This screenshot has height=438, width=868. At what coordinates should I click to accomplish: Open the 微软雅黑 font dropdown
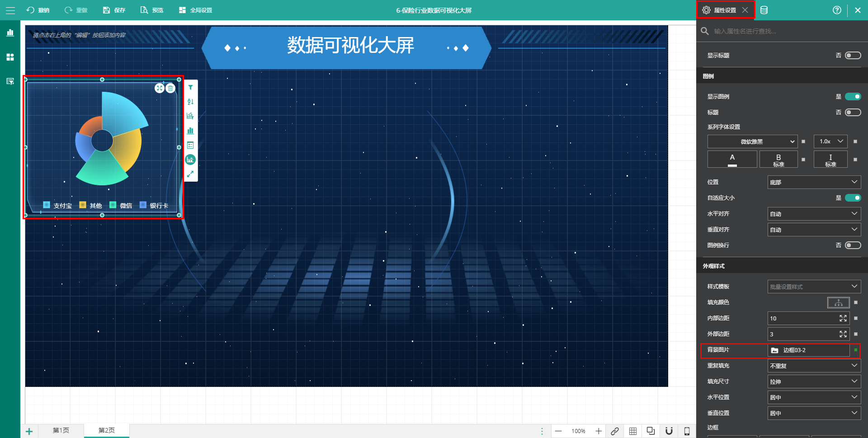752,141
